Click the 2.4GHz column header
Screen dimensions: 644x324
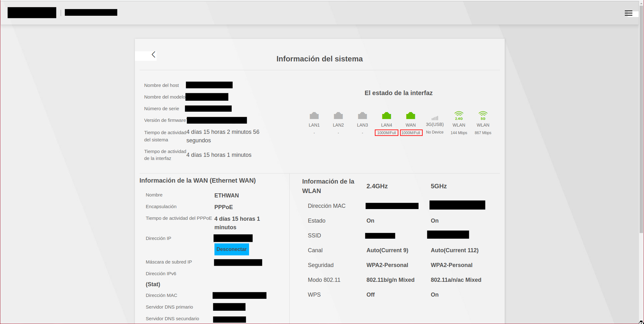377,186
